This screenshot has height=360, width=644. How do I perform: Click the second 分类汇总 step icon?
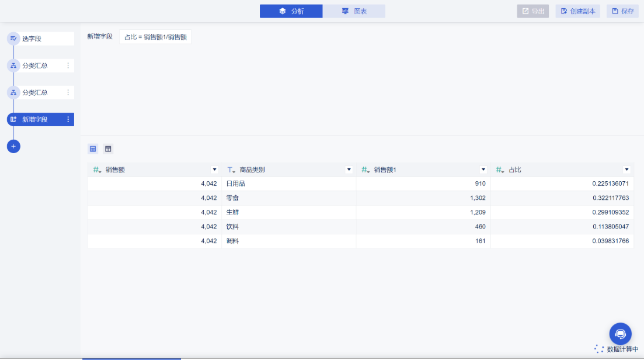pos(13,92)
